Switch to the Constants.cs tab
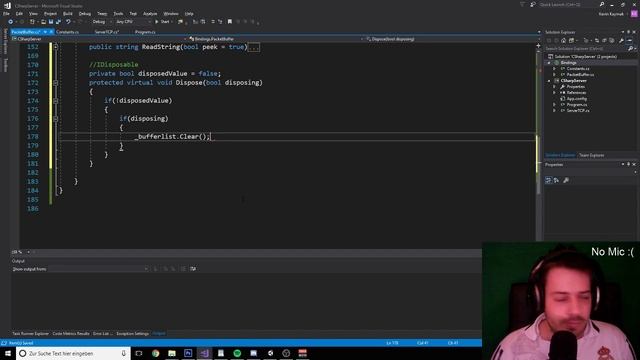The image size is (640, 360). coord(67,32)
